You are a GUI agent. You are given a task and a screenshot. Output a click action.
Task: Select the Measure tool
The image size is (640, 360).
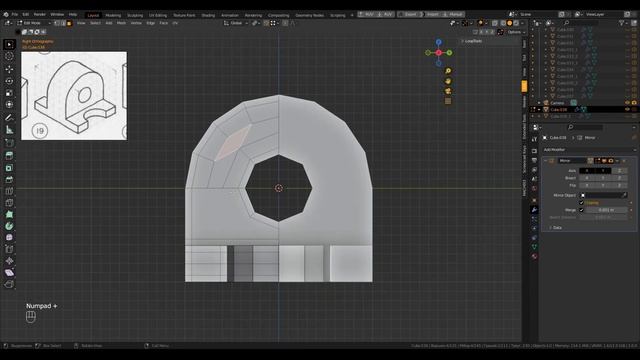point(9,130)
